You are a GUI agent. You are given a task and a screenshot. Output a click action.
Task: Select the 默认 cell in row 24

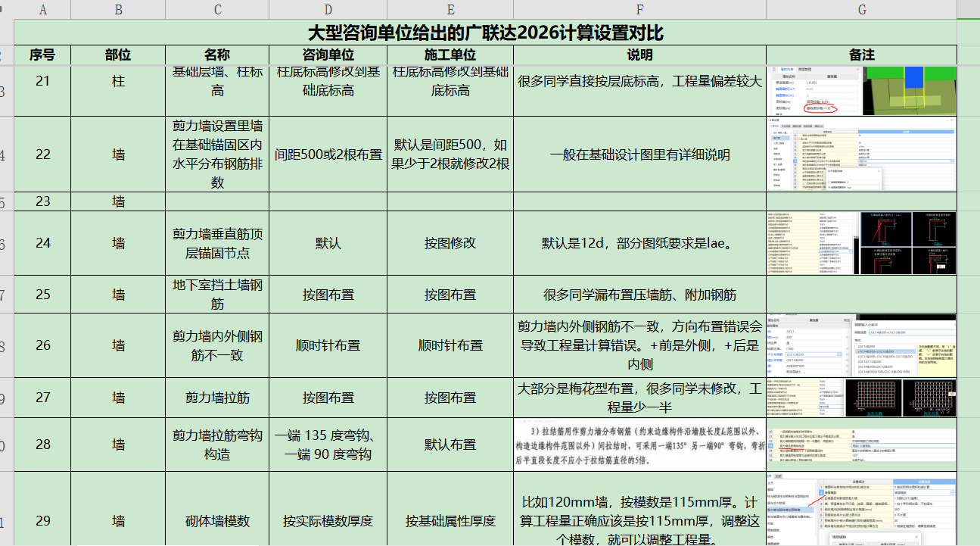tap(328, 244)
